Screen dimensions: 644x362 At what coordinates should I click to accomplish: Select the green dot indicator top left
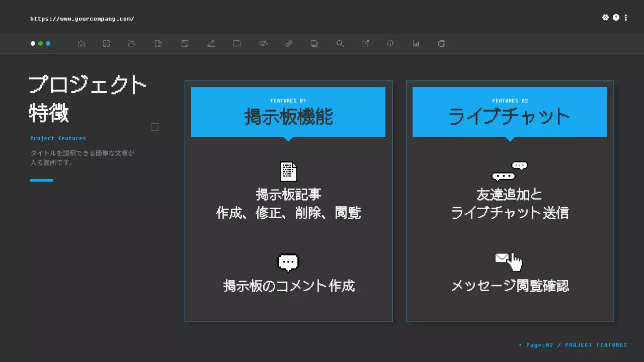tap(41, 44)
